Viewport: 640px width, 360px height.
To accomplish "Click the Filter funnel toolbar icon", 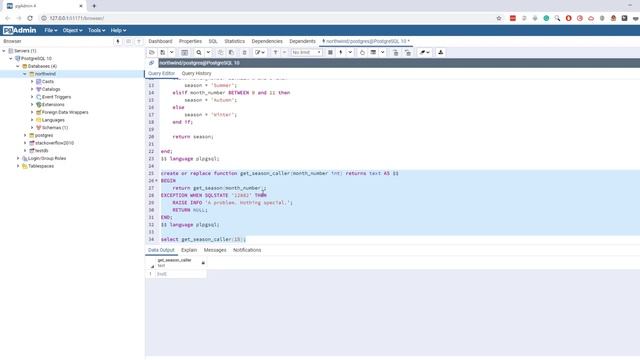I will coord(276,53).
